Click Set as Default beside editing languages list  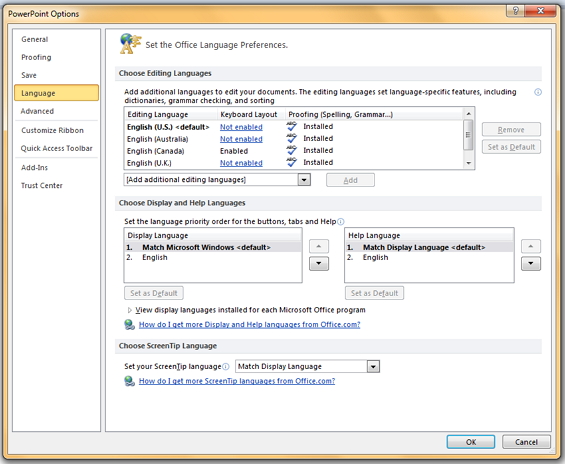point(511,147)
